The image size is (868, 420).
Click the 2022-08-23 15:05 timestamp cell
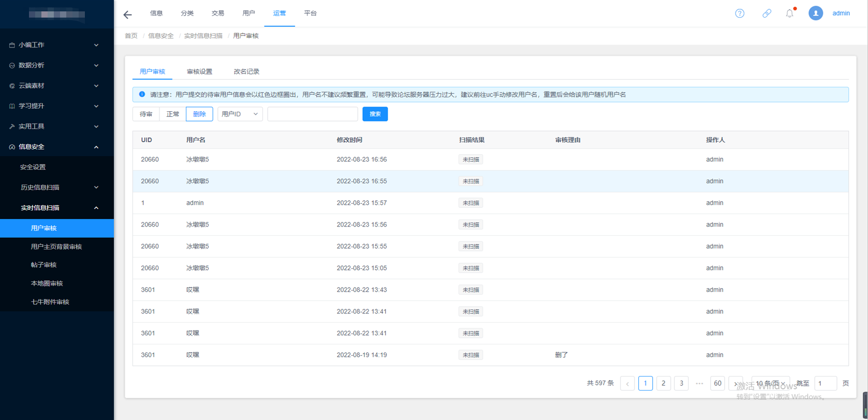[362, 268]
